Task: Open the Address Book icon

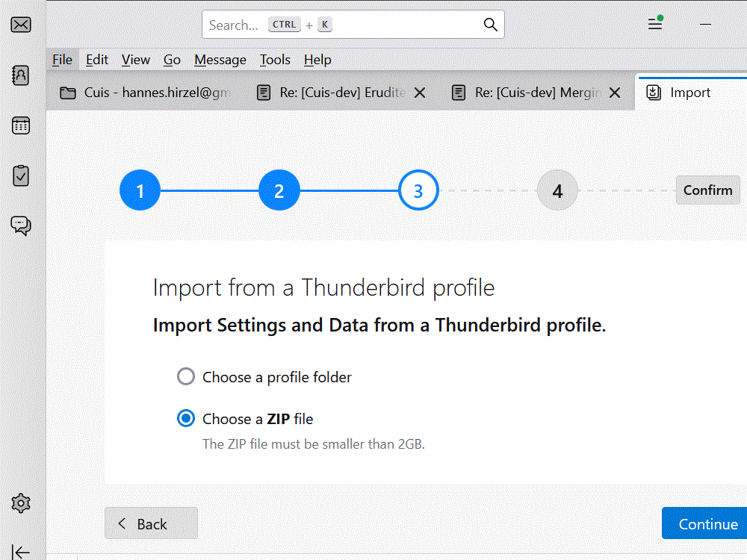Action: (x=21, y=75)
